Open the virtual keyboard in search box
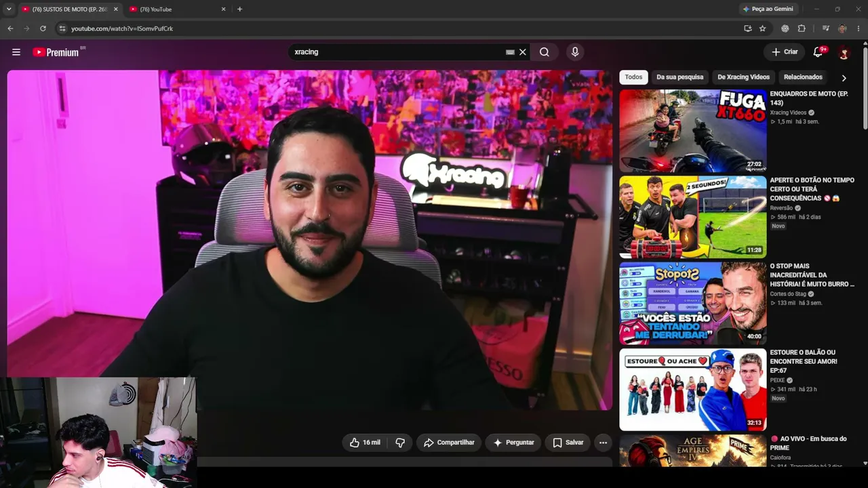This screenshot has height=488, width=868. [x=510, y=52]
